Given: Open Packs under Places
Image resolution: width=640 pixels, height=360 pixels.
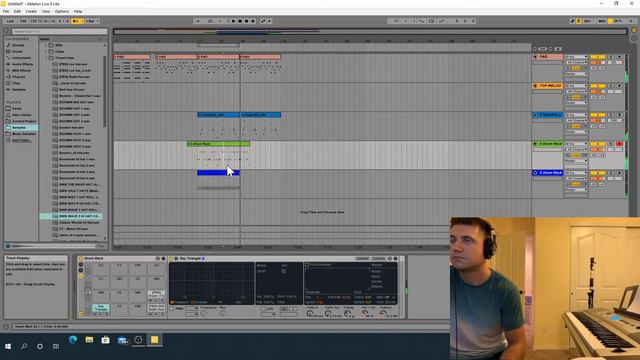Looking at the screenshot, I should tap(17, 109).
